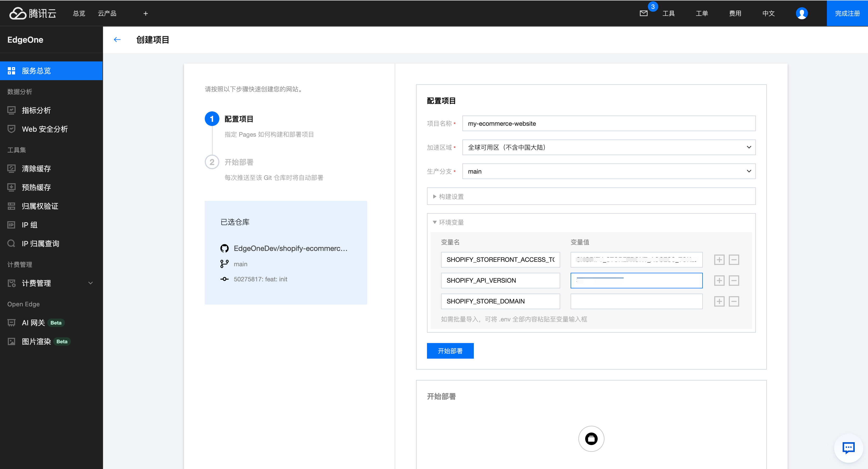Remove the SHOPIFY_STORE_DOMAIN variable row
This screenshot has height=469, width=868.
(734, 301)
